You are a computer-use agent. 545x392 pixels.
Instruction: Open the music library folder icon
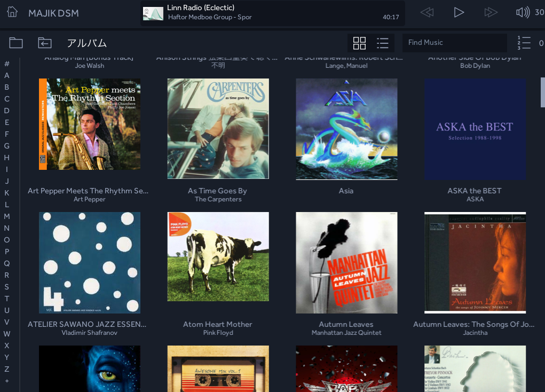tap(16, 43)
